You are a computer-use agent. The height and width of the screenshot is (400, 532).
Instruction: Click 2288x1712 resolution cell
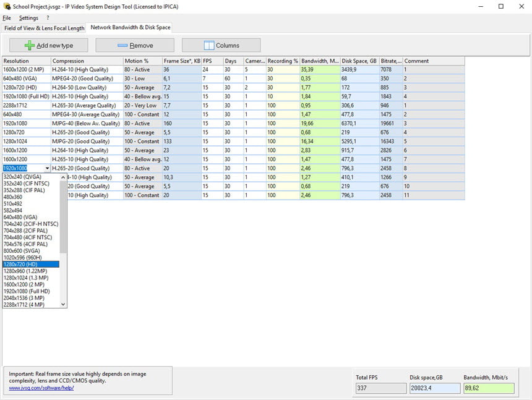tap(27, 106)
